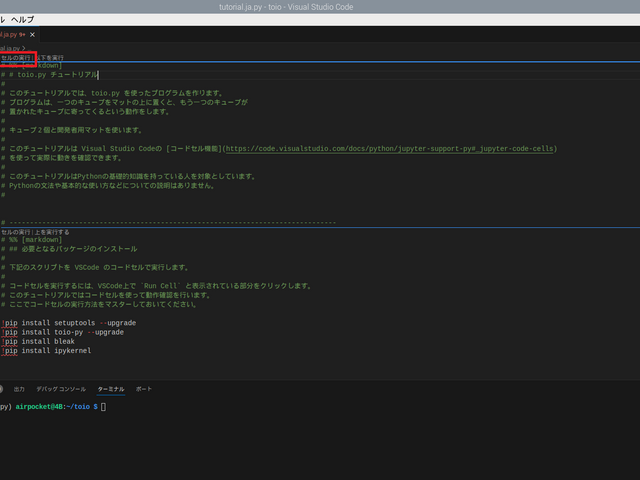Open the ヘルプ menu
Screen dimensions: 640x480
(x=22, y=19)
